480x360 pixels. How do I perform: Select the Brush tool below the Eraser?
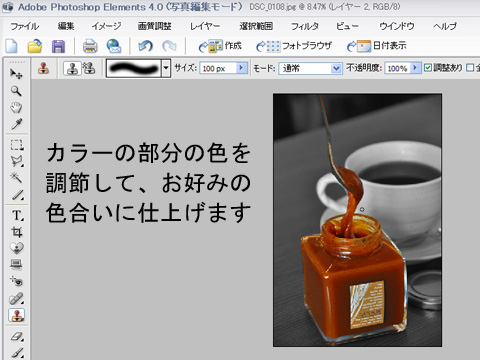(x=16, y=353)
